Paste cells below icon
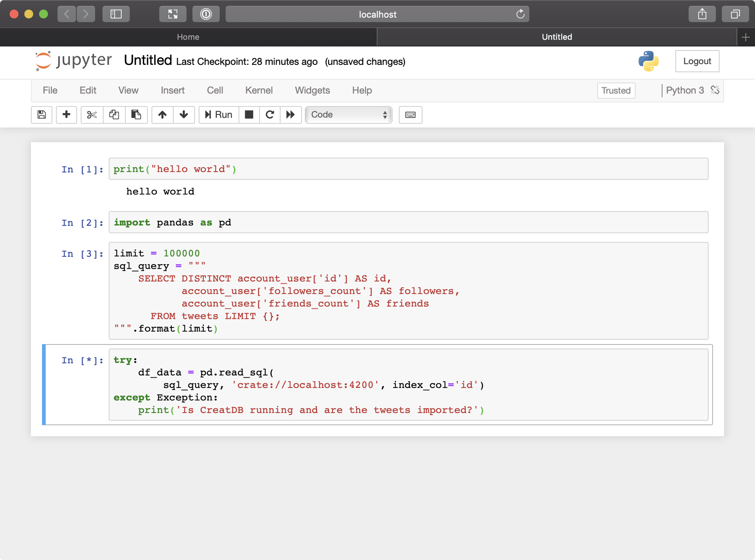This screenshot has height=560, width=755. tap(136, 115)
